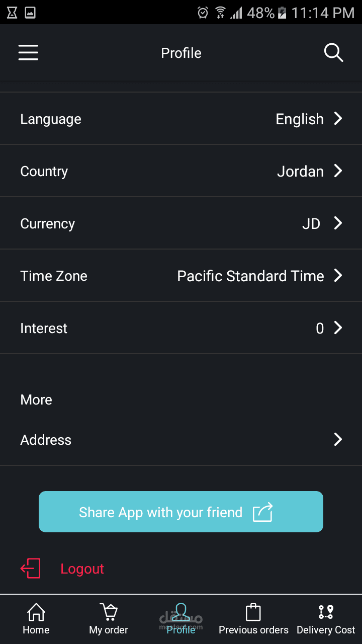Open My order cart icon

(x=109, y=612)
